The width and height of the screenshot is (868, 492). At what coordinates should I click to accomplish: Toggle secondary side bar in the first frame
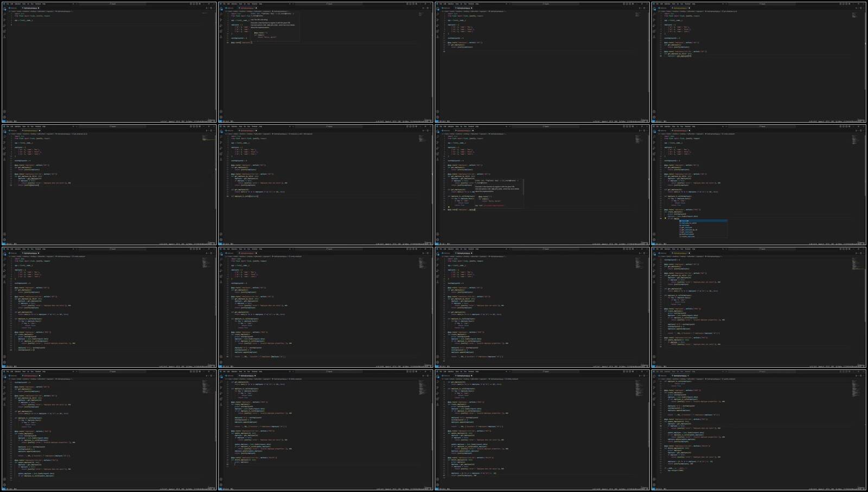click(197, 4)
